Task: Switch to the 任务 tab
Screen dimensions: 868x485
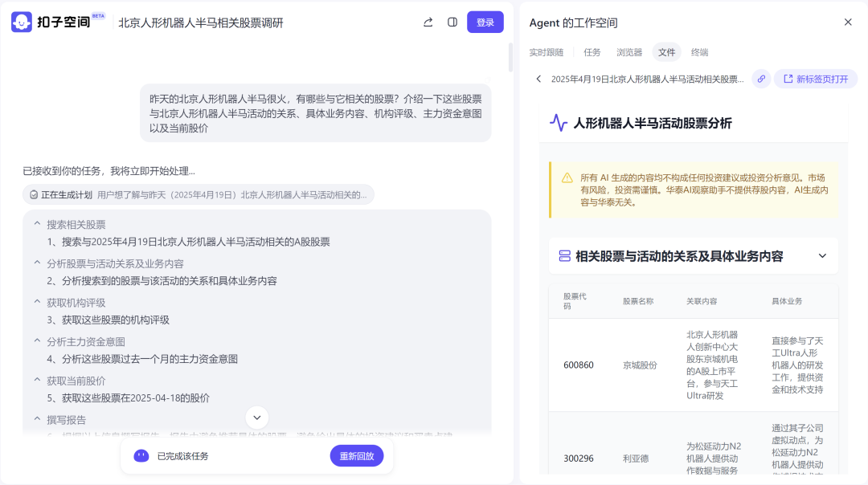Action: 592,52
